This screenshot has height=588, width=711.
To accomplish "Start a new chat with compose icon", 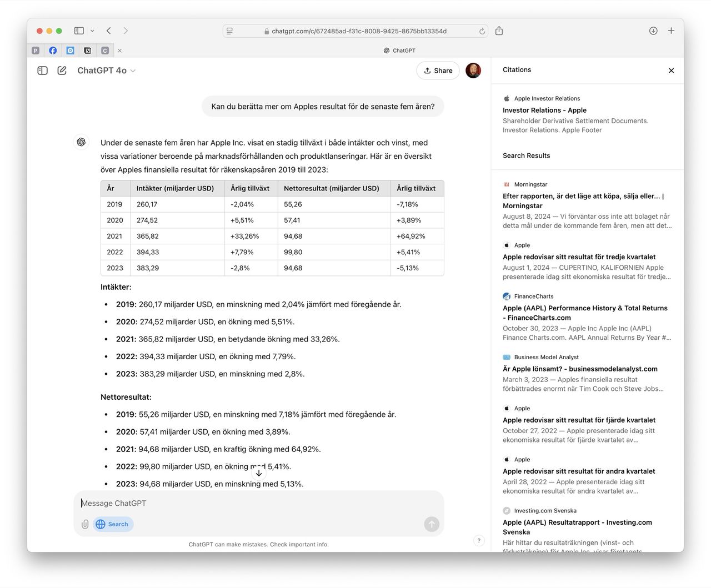I will (62, 71).
